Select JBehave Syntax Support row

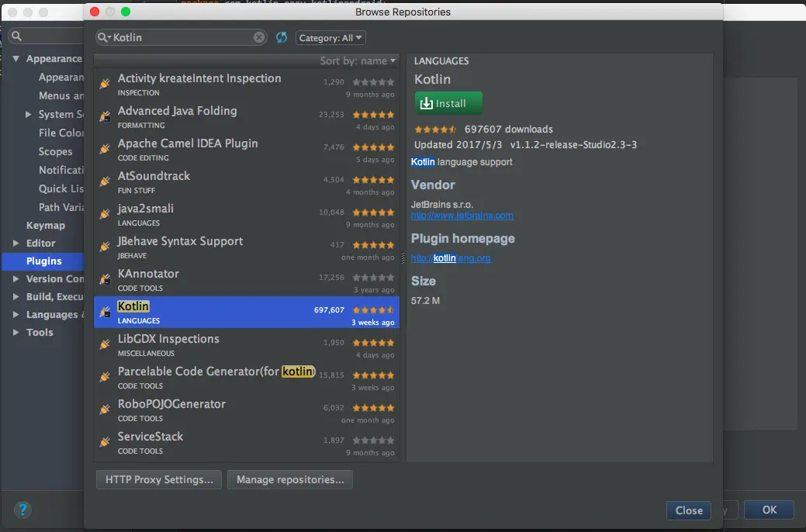click(x=246, y=247)
